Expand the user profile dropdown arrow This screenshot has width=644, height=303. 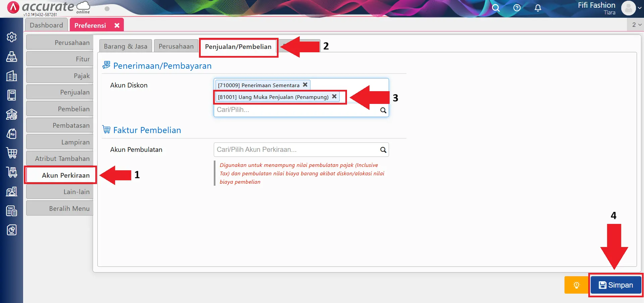coord(640,8)
